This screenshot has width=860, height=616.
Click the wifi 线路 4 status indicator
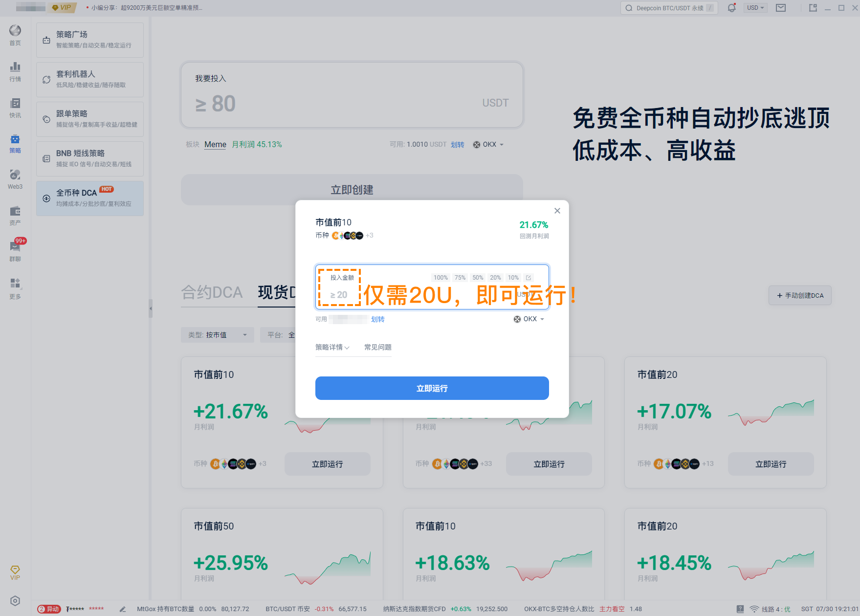click(x=770, y=609)
